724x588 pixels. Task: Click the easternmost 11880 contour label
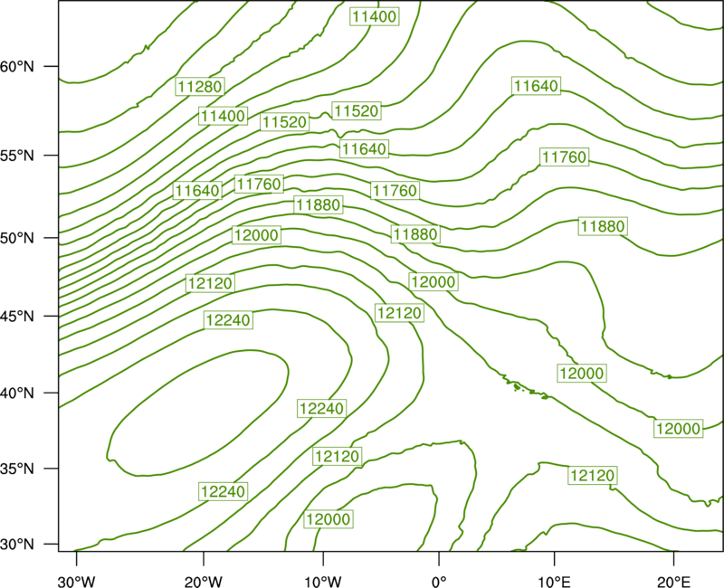click(603, 227)
